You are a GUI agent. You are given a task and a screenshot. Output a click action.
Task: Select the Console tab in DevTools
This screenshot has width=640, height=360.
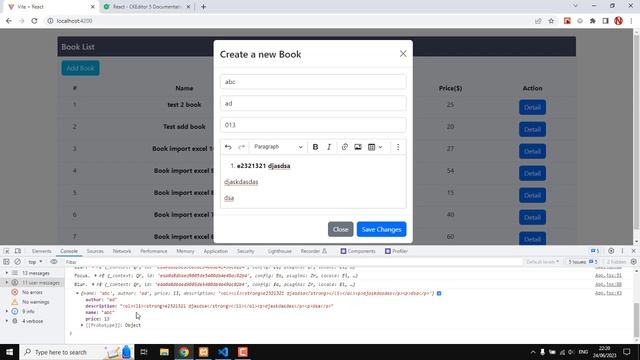69,251
